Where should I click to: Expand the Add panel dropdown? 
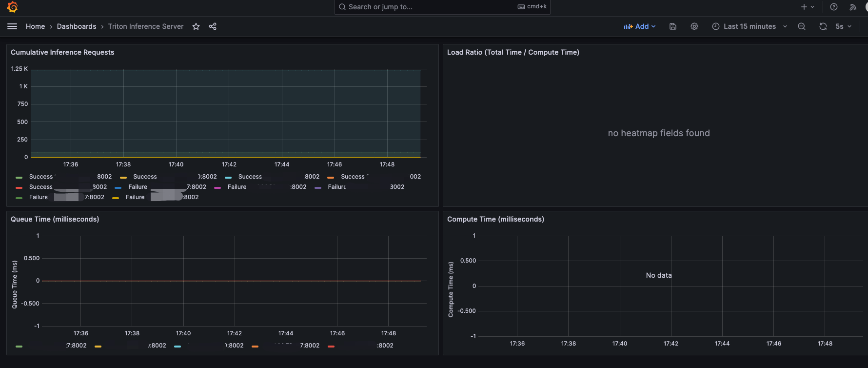tap(640, 26)
